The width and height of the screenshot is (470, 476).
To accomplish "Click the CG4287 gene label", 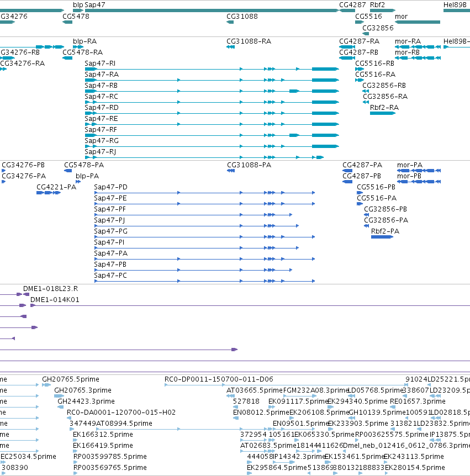I will coord(352,5).
